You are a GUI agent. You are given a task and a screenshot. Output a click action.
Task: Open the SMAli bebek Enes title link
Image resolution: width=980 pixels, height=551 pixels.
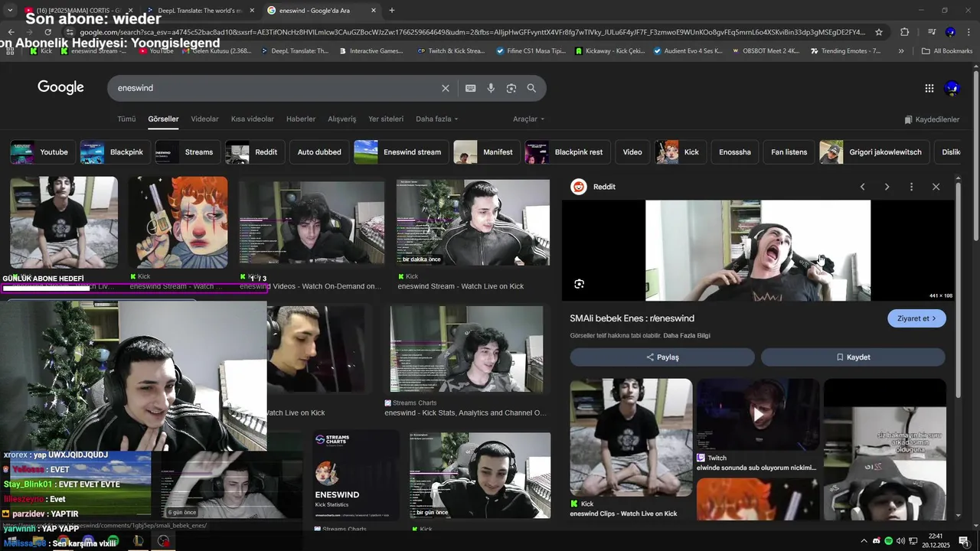point(632,318)
